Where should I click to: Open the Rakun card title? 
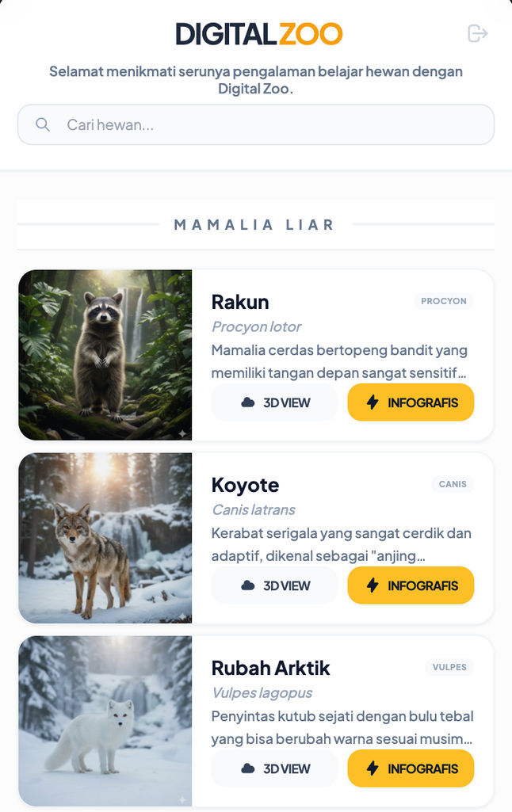240,302
